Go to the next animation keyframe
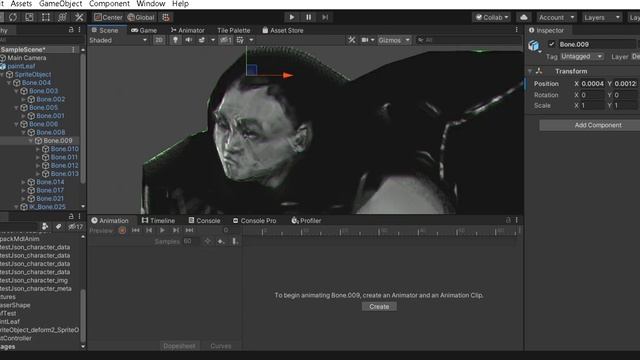The image size is (640, 360). 176,230
